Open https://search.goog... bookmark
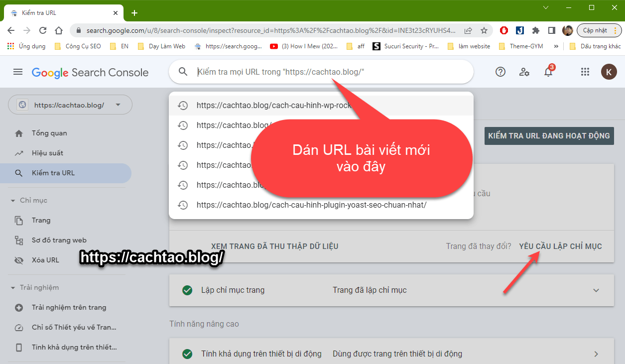This screenshot has height=364, width=625. [228, 46]
